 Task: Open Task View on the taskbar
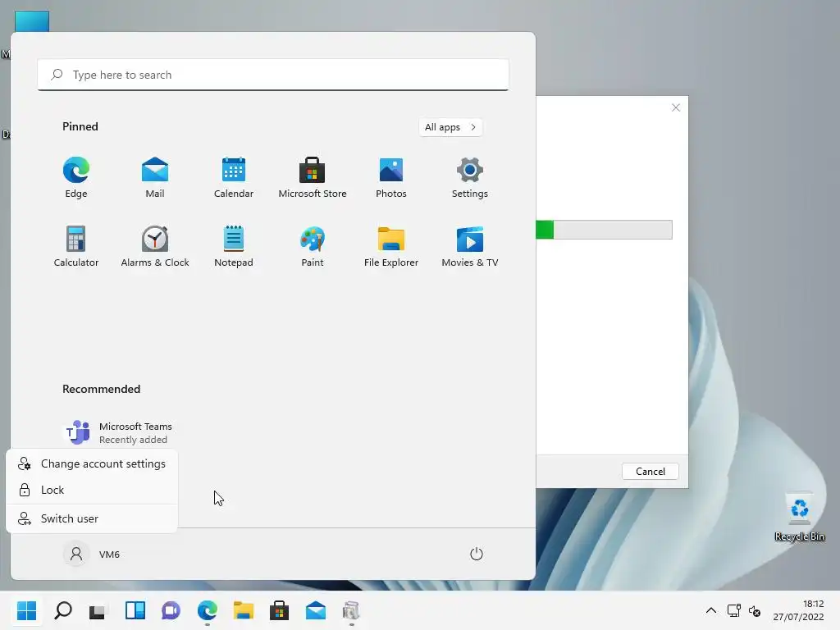point(98,610)
